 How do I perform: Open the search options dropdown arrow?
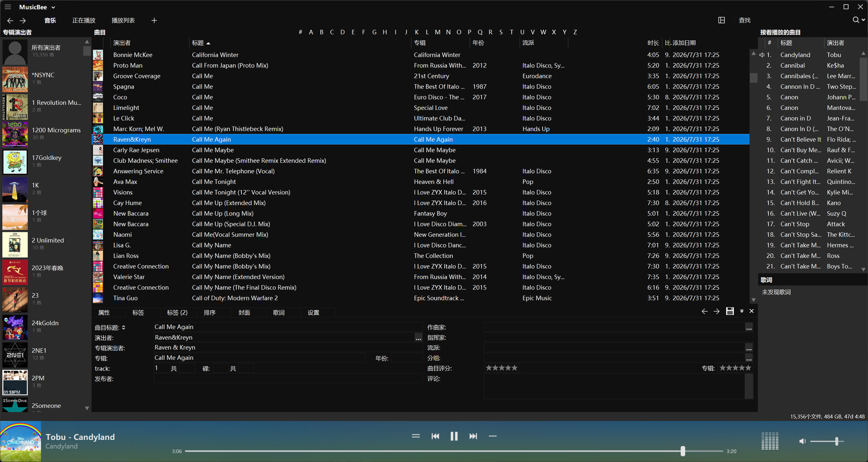[x=863, y=20]
